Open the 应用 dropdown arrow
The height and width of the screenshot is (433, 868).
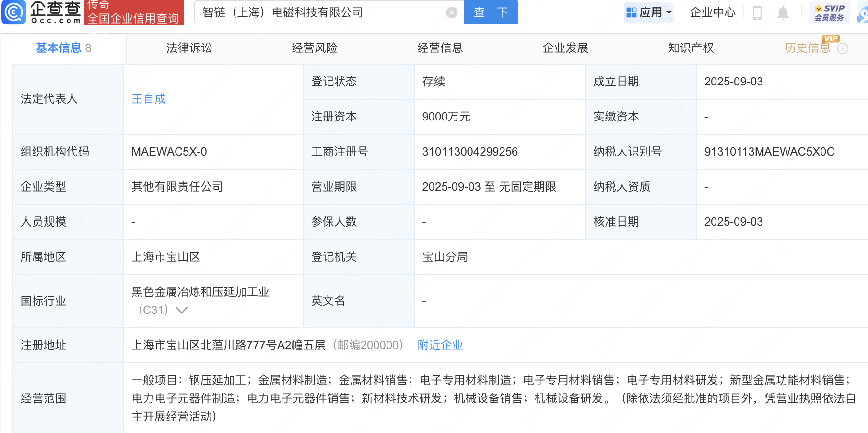(x=669, y=12)
